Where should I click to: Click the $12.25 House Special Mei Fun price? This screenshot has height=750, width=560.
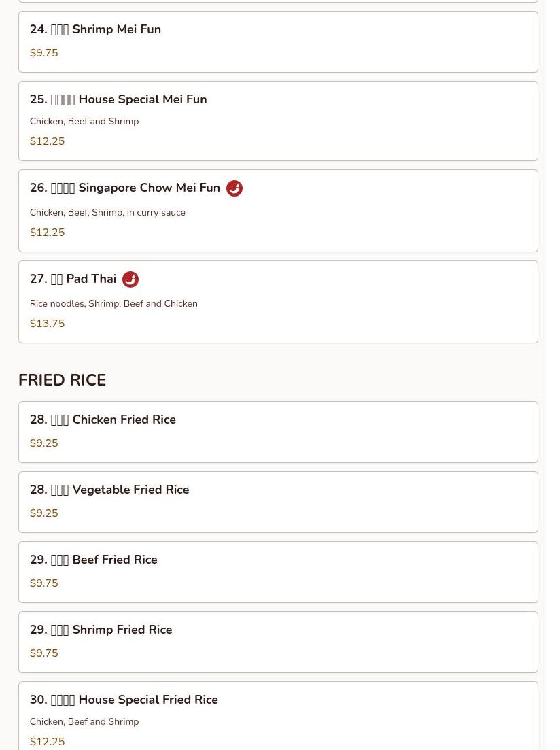point(47,141)
